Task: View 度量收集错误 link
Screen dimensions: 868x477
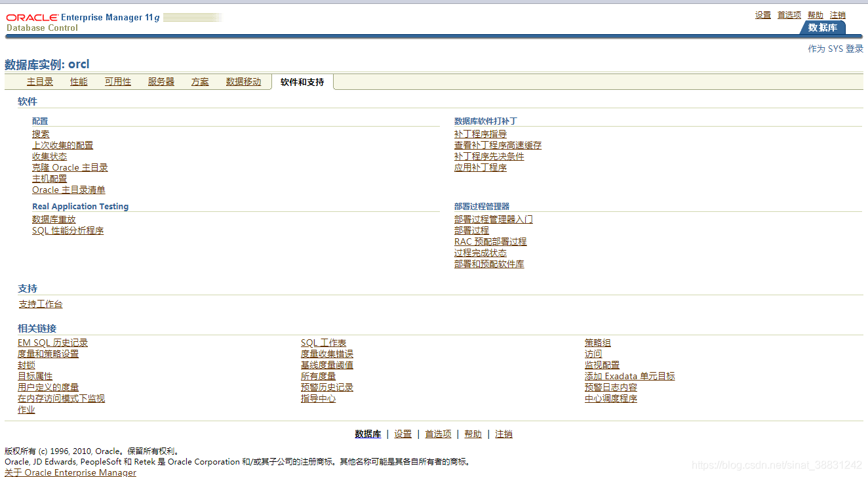Action: click(x=327, y=354)
